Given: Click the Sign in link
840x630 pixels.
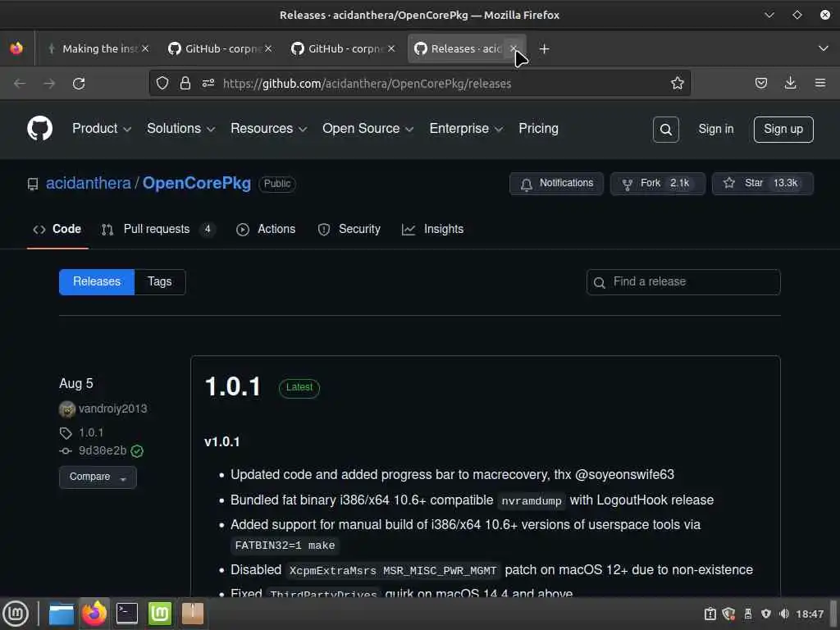Looking at the screenshot, I should pyautogui.click(x=715, y=129).
